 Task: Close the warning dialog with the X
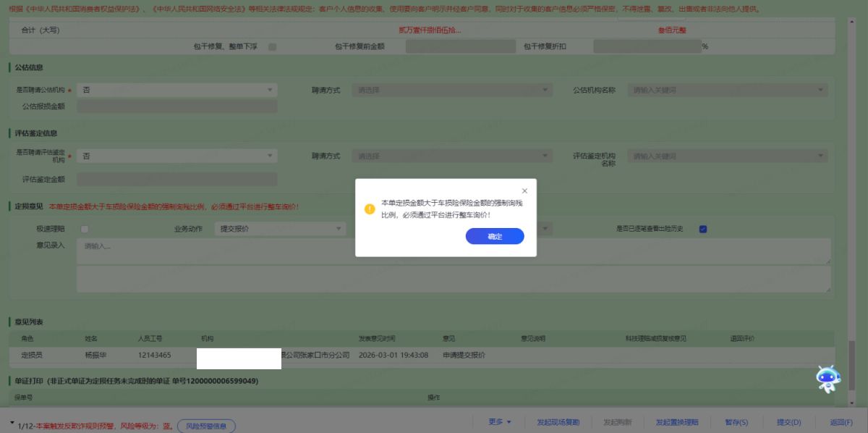524,191
